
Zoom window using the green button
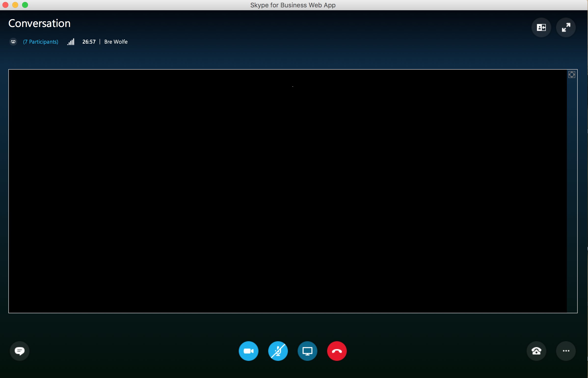(x=25, y=5)
